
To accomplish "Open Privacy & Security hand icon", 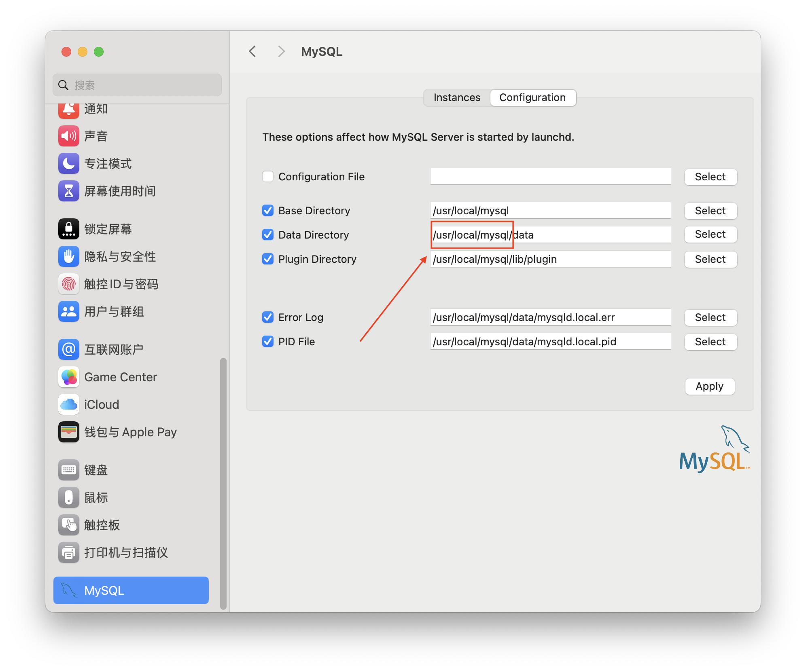I will point(69,257).
